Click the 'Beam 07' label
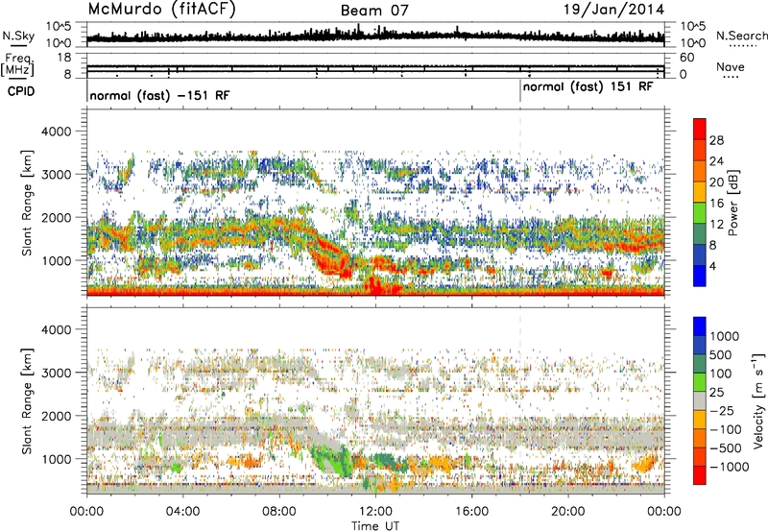Viewport: 768px width, 532px height. pos(374,11)
